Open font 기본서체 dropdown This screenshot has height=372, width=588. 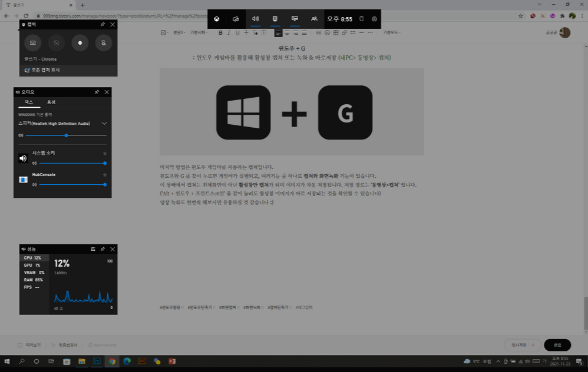click(199, 32)
